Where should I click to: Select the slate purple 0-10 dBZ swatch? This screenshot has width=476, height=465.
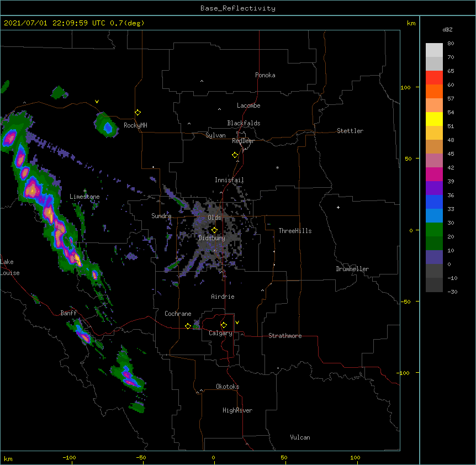click(x=434, y=257)
